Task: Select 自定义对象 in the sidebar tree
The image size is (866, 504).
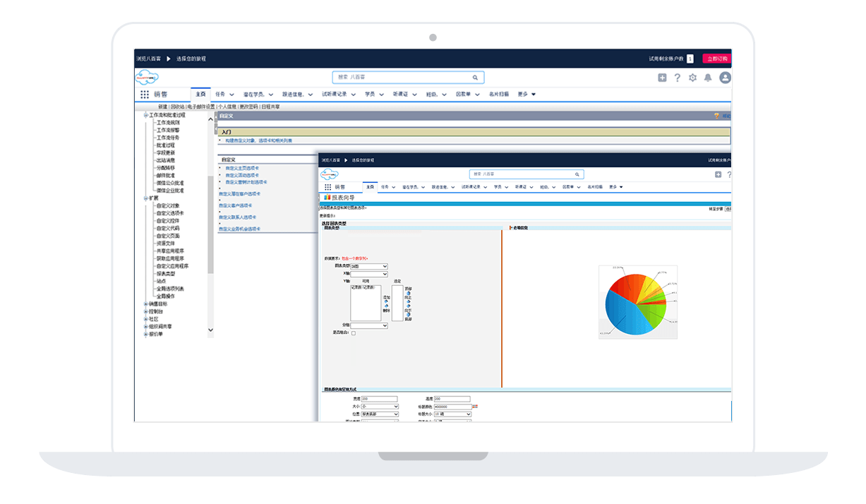Action: click(x=168, y=205)
